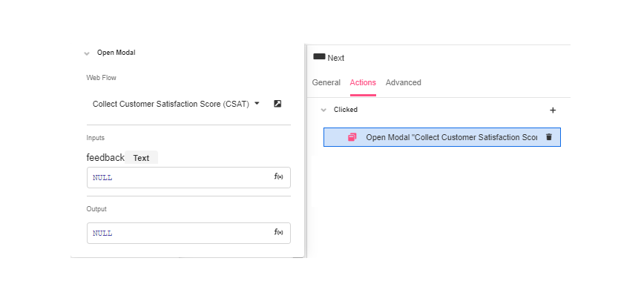The height and width of the screenshot is (301, 644).
Task: Collapse the Clicked event chevron
Action: point(323,110)
